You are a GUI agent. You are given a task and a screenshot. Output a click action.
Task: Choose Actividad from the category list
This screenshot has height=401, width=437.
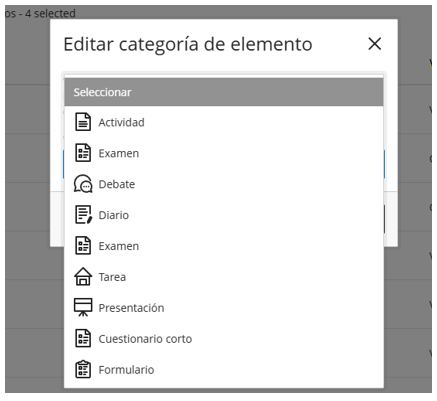coord(121,123)
